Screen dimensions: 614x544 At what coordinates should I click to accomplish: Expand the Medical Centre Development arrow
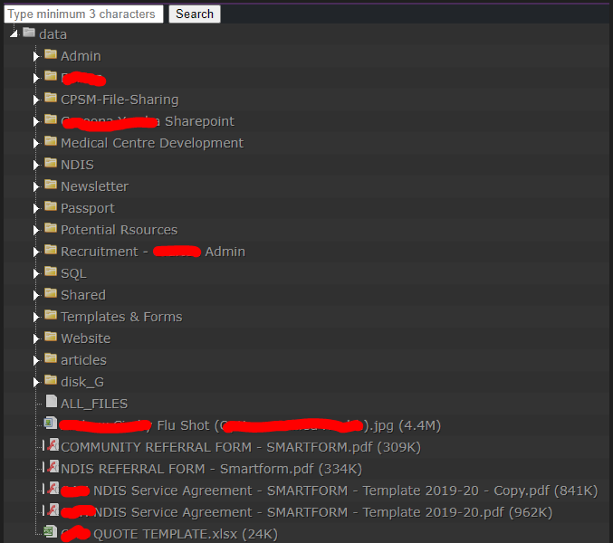36,143
